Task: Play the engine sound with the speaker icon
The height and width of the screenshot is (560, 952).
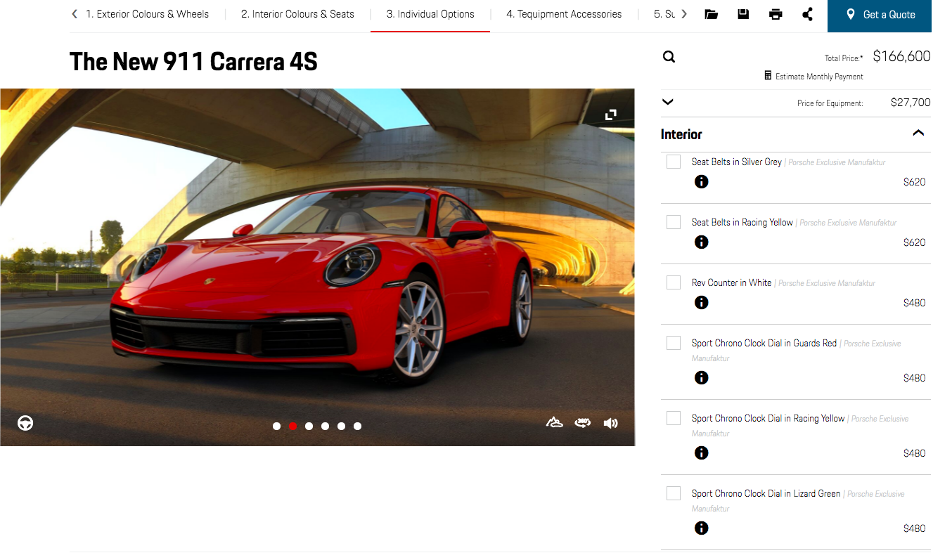Action: point(610,423)
